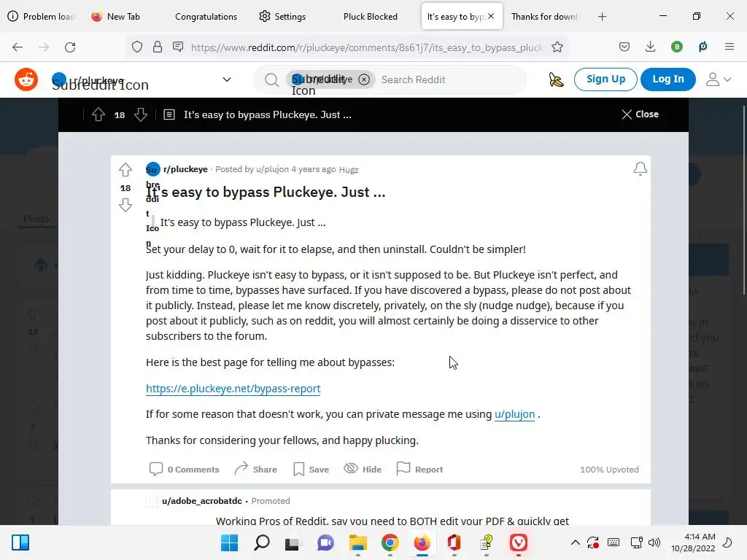Screen dimensions: 747x560
Task: Downvote the Pluckeye post
Action: 125,205
